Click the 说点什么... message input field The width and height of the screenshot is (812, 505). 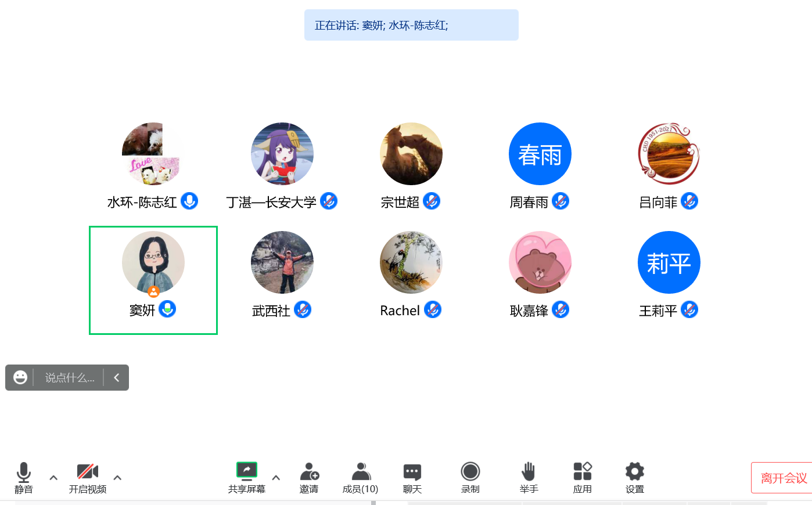(70, 378)
